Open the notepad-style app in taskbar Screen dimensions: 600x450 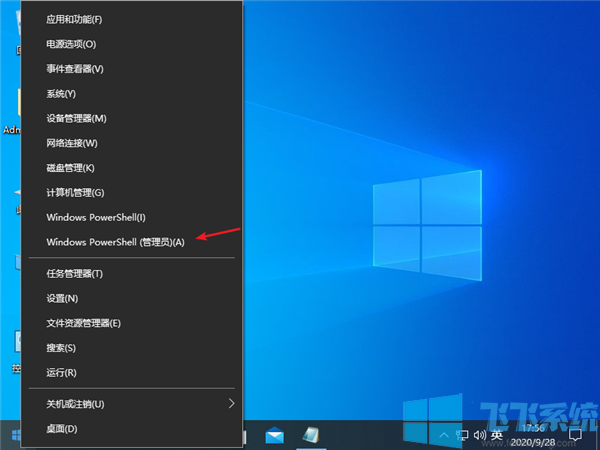[x=312, y=436]
